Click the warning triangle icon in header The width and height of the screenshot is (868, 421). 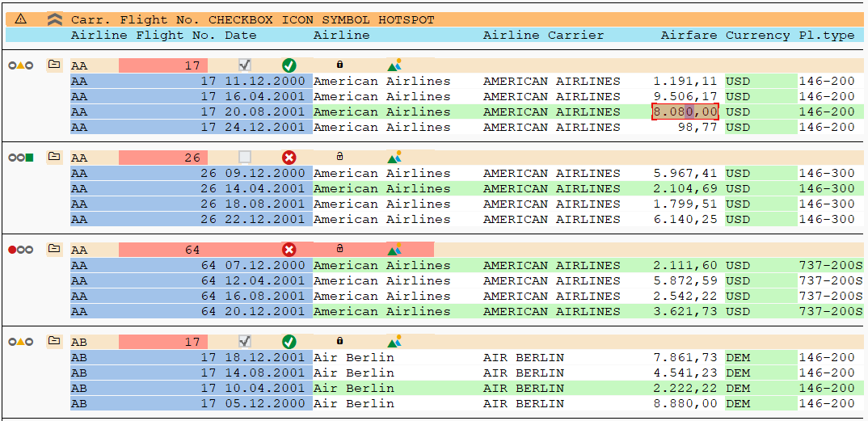tap(20, 19)
